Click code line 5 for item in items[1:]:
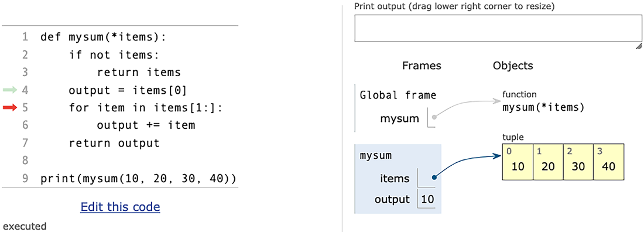Screen dimensions: 644x232 coord(145,108)
